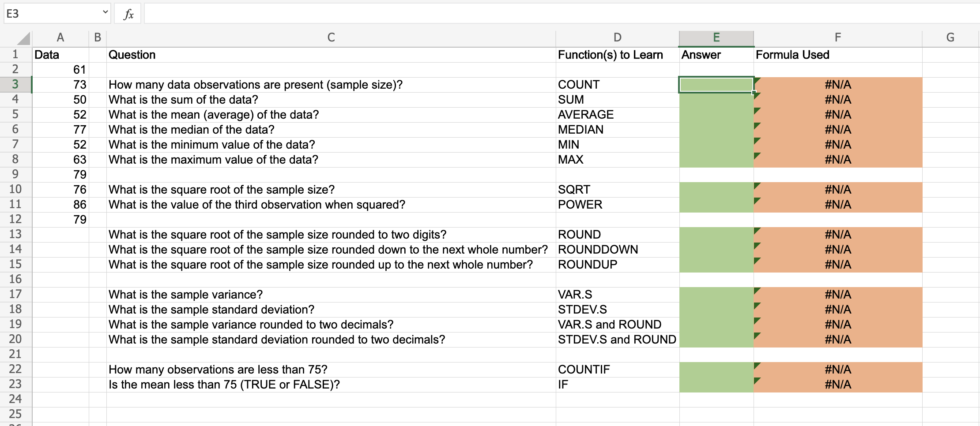Click the 'STDEV.S and ROUND' function cell
Image resolution: width=980 pixels, height=426 pixels.
pyautogui.click(x=618, y=340)
